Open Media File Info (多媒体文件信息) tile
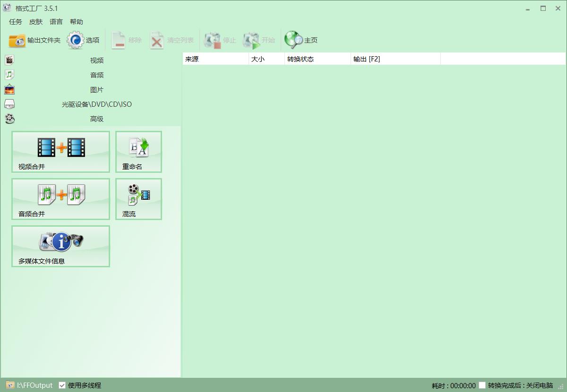This screenshot has height=392, width=567. point(61,246)
